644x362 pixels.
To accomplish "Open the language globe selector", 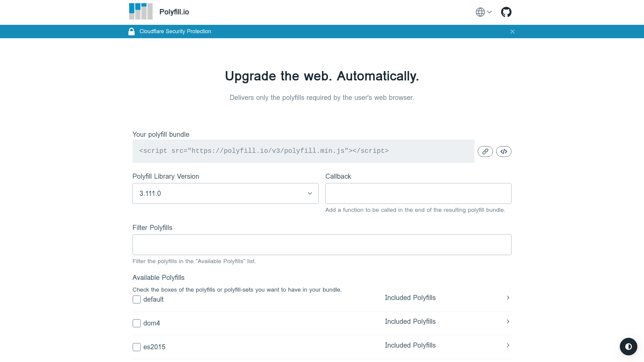I will pos(484,12).
